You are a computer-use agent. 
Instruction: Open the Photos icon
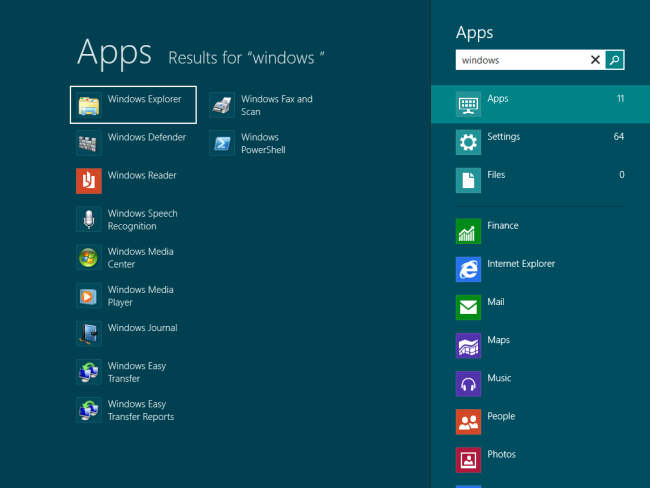point(468,460)
